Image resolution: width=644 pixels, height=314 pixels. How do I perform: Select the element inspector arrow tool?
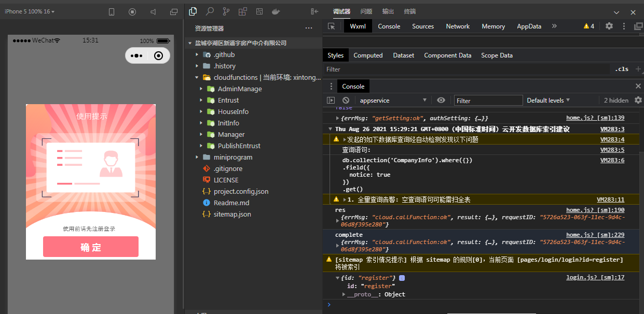click(x=332, y=26)
